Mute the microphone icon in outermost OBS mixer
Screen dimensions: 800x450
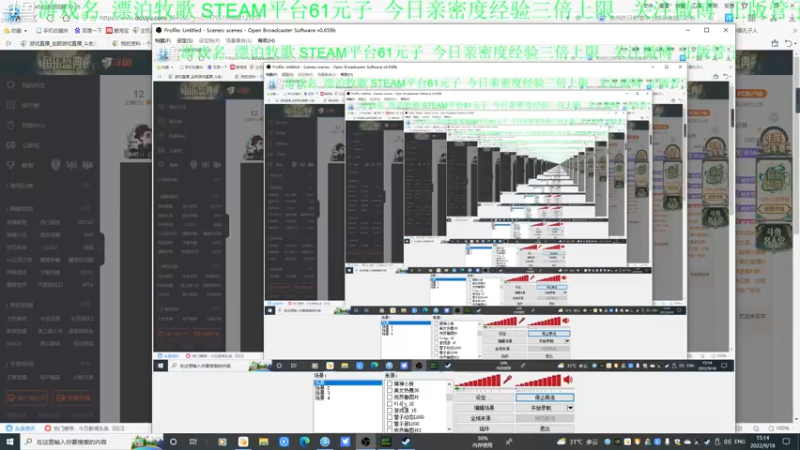[508, 380]
